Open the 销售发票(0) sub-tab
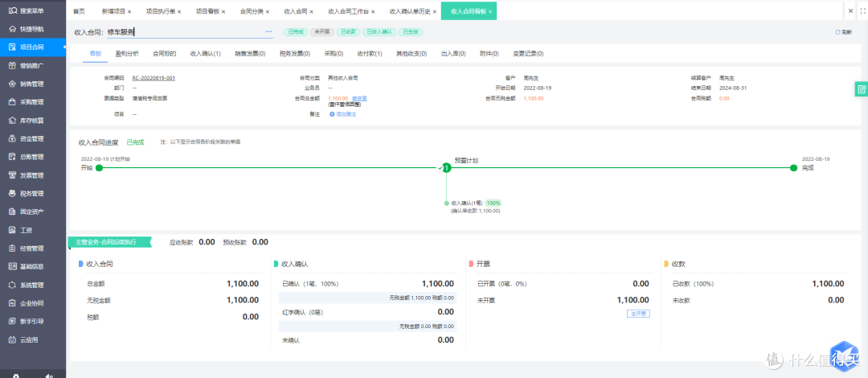Viewport: 868px width, 378px height. (250, 54)
